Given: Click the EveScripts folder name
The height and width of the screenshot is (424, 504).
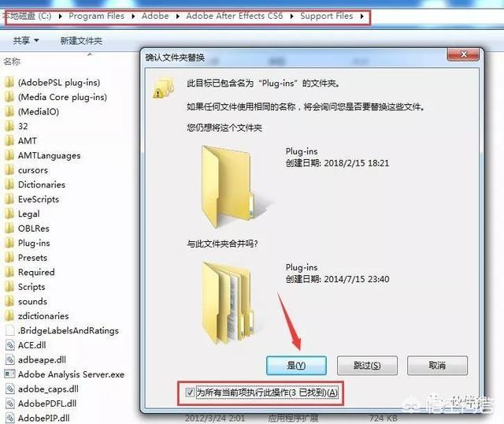Looking at the screenshot, I should tap(39, 199).
